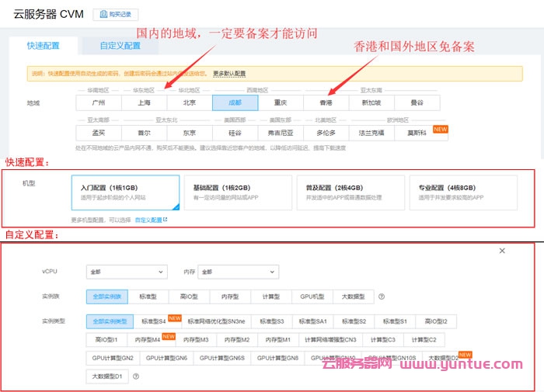
Task: Select 标准型S1 instance type
Action: tap(395, 321)
